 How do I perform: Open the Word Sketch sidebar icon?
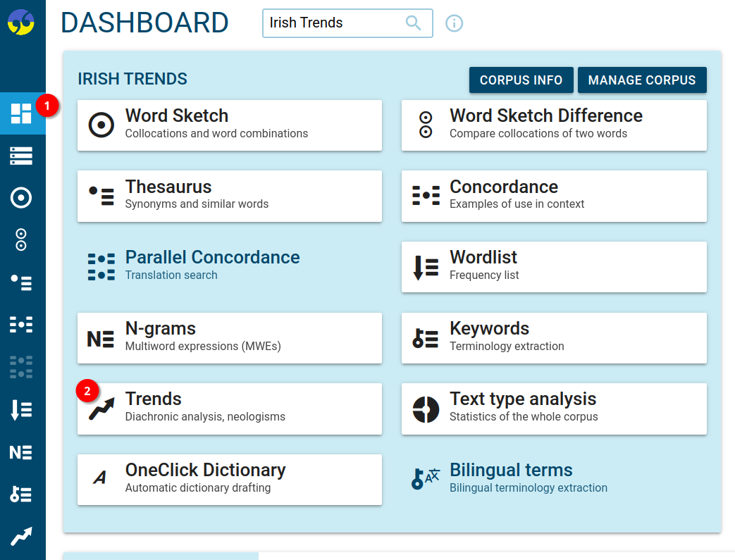21,198
